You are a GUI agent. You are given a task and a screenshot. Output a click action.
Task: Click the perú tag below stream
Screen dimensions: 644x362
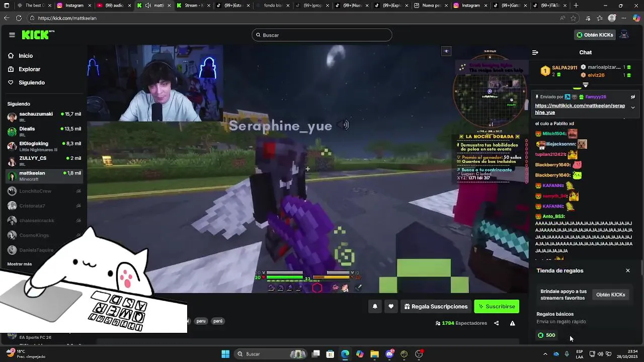coord(217,321)
